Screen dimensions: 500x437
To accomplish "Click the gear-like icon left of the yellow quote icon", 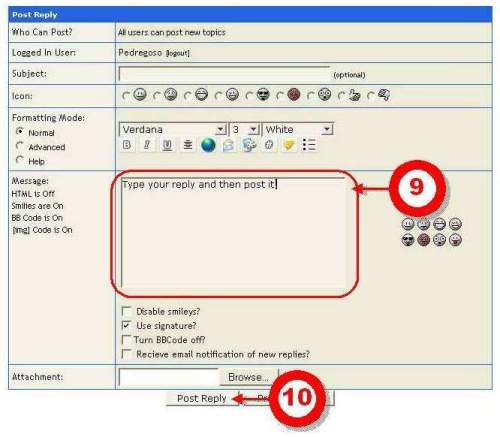I will [269, 145].
